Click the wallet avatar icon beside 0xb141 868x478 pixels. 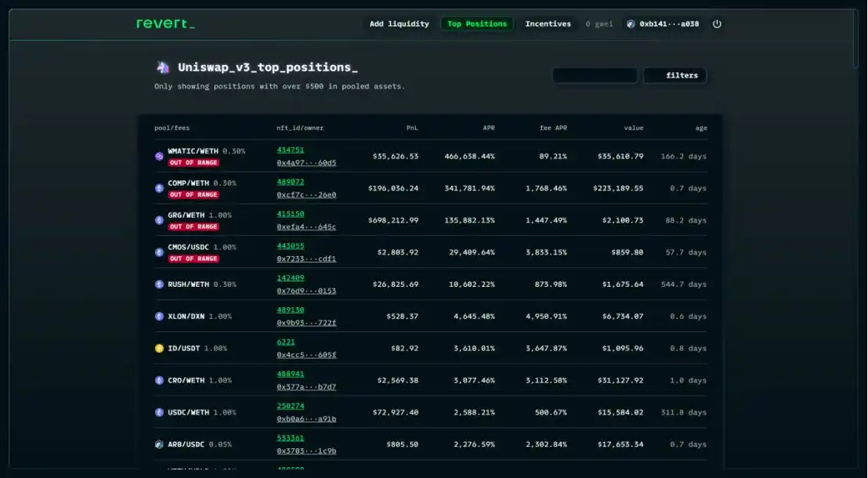tap(631, 24)
